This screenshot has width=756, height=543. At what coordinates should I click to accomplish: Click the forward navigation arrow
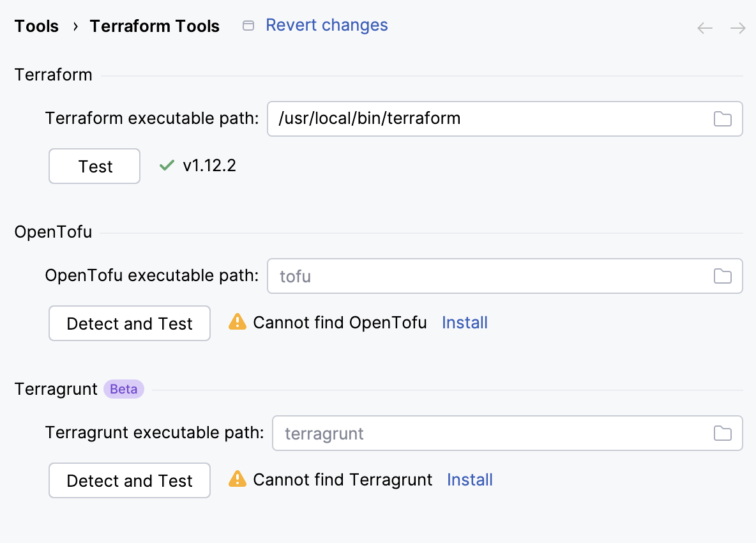(738, 28)
